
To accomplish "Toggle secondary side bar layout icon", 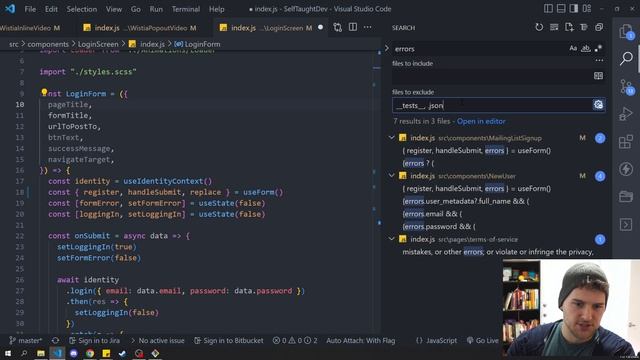I will (x=573, y=9).
